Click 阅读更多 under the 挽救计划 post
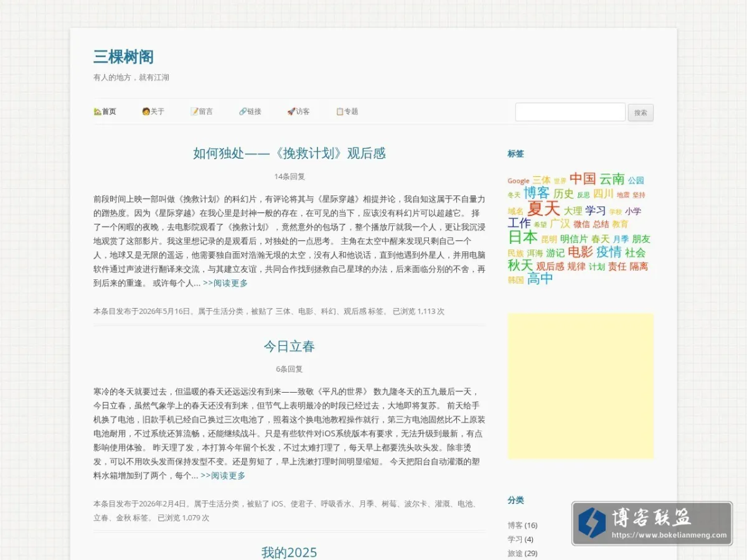 225,283
